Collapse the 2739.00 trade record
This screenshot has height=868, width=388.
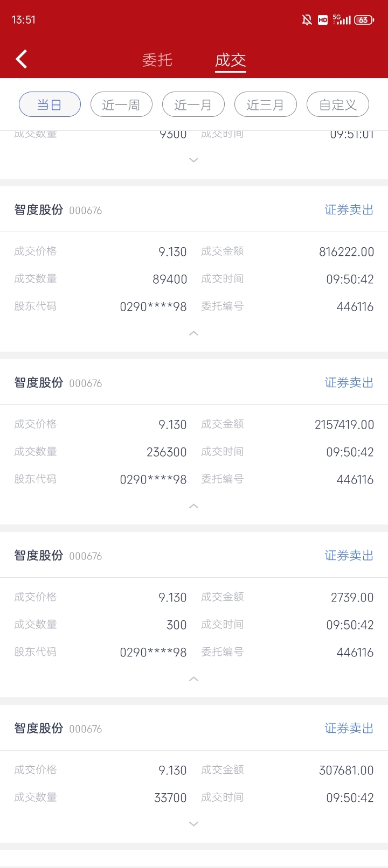click(x=194, y=679)
